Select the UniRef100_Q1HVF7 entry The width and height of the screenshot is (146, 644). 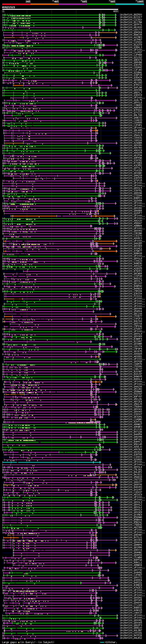pos(131,213)
